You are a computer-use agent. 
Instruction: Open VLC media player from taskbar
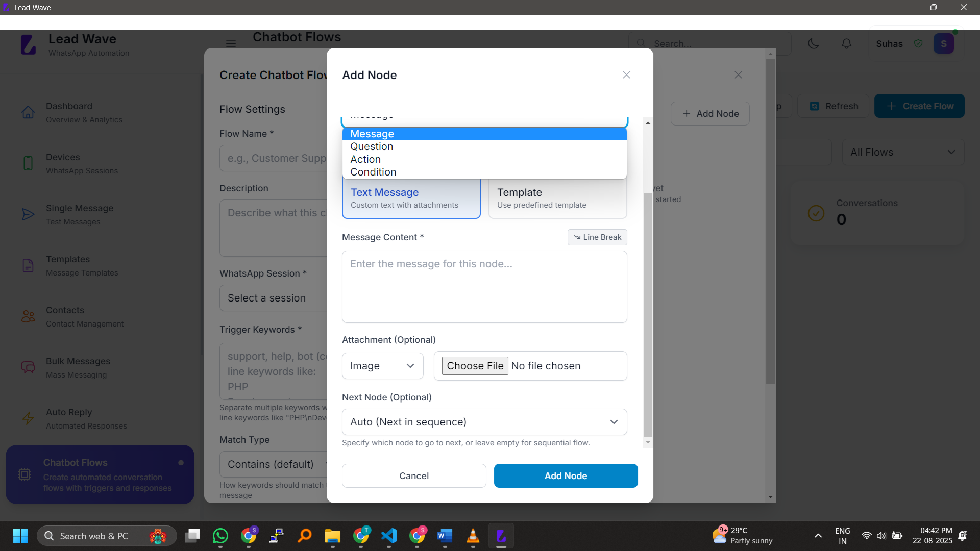[x=473, y=536]
